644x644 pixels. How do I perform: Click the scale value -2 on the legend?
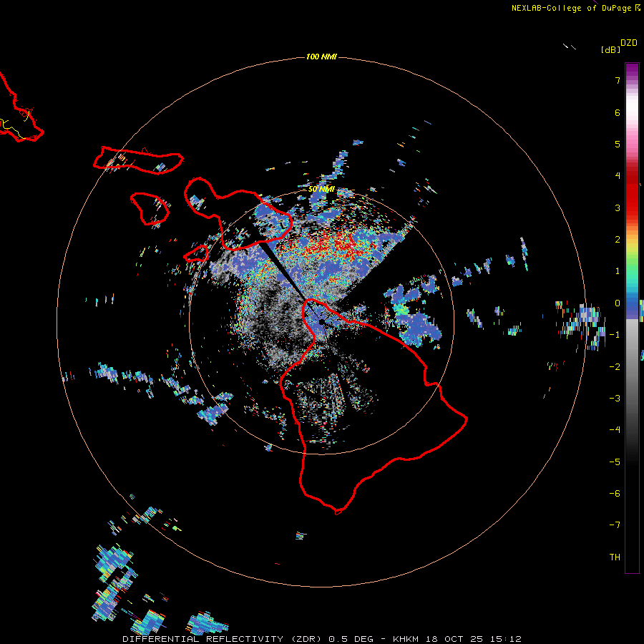615,367
